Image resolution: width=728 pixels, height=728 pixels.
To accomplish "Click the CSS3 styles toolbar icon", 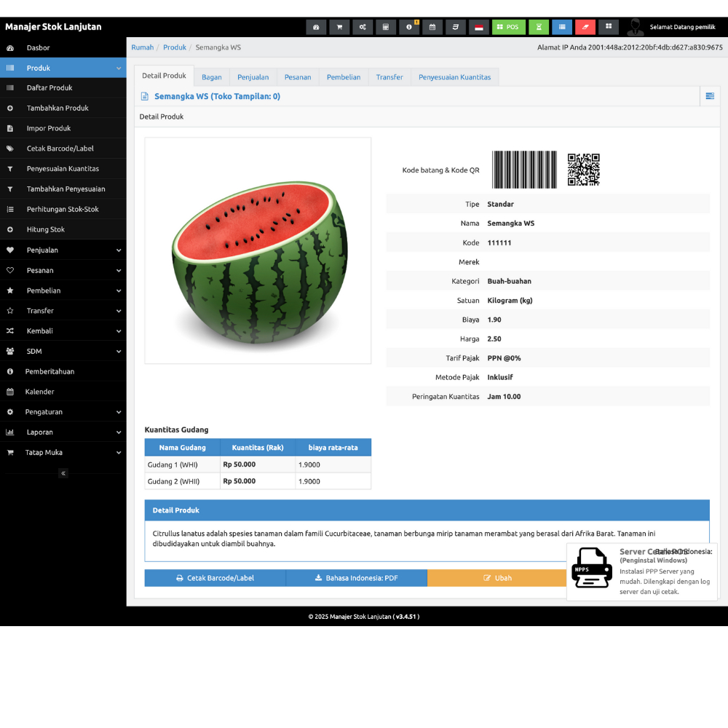I will [x=456, y=28].
